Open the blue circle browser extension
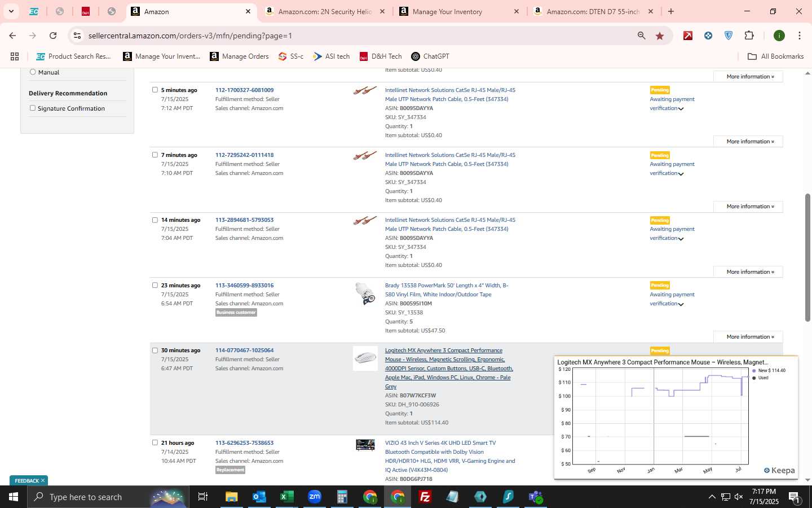 (708, 36)
